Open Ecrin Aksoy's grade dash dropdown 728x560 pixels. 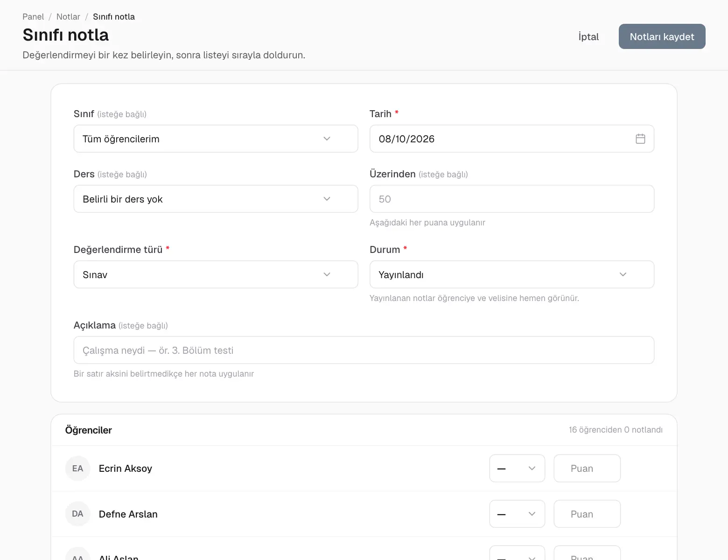[x=517, y=468]
